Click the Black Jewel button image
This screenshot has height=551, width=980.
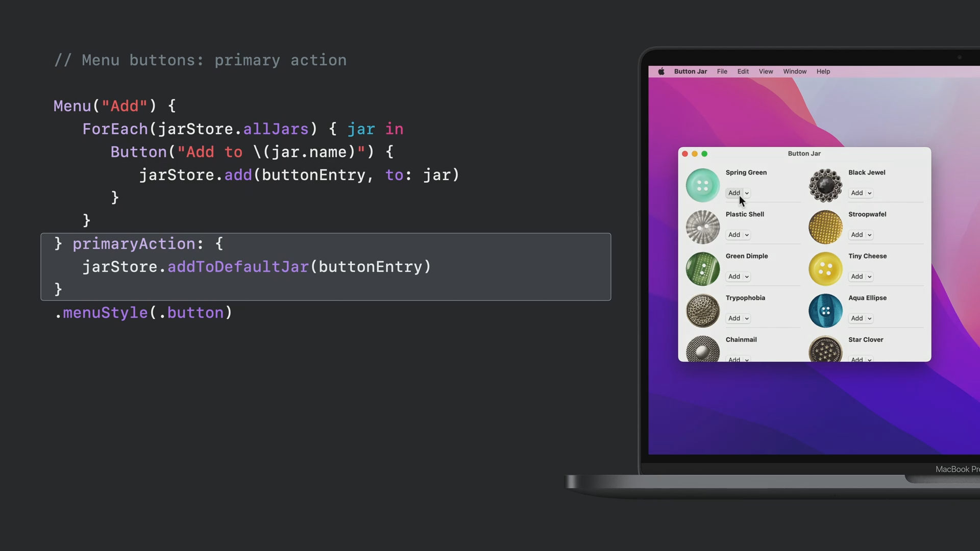pyautogui.click(x=825, y=185)
